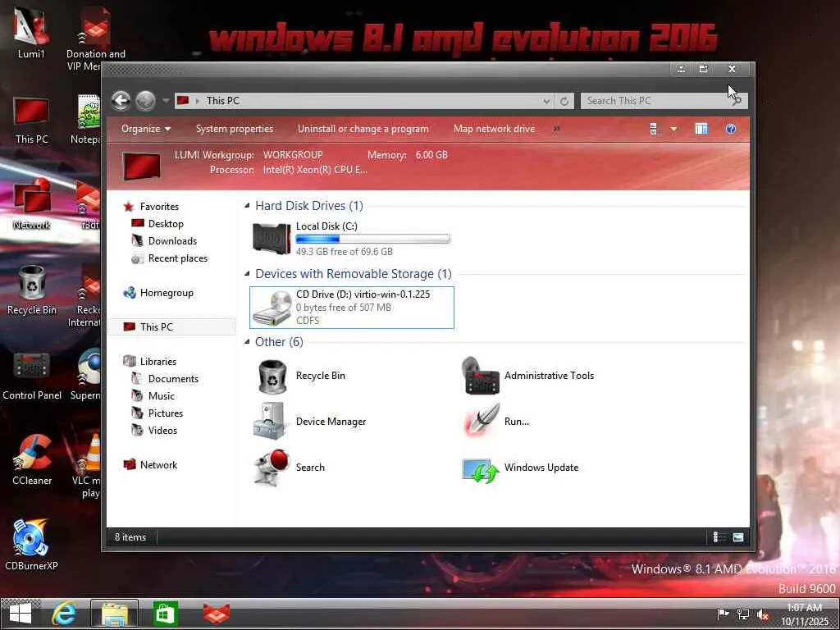The image size is (840, 630).
Task: Click the computer icon in address bar
Action: coord(183,100)
